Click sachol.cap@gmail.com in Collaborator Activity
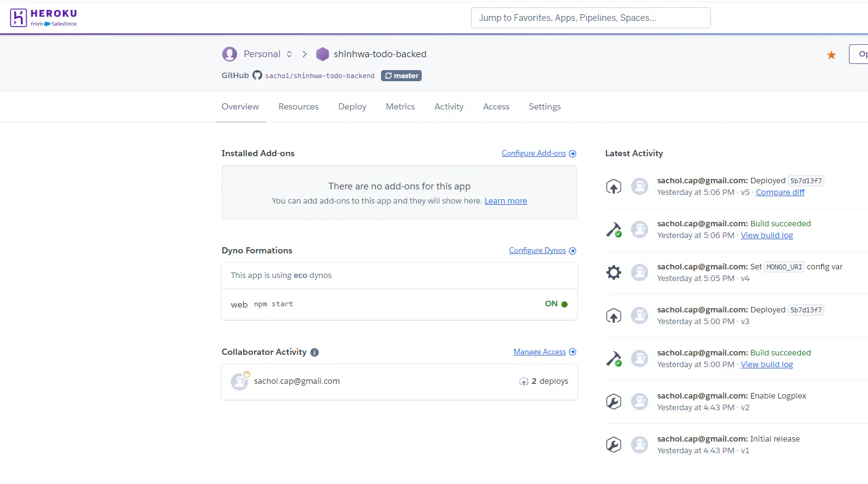Image resolution: width=868 pixels, height=484 pixels. pyautogui.click(x=297, y=381)
